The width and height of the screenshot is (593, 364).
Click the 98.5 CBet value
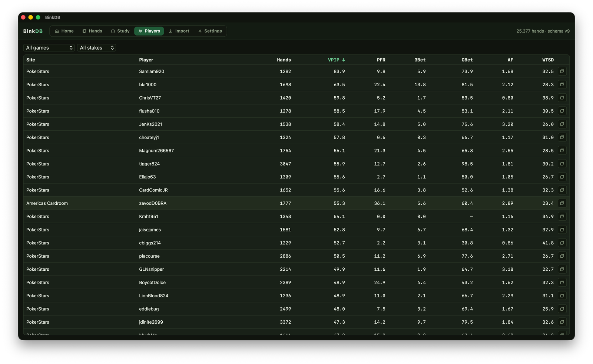tap(467, 164)
